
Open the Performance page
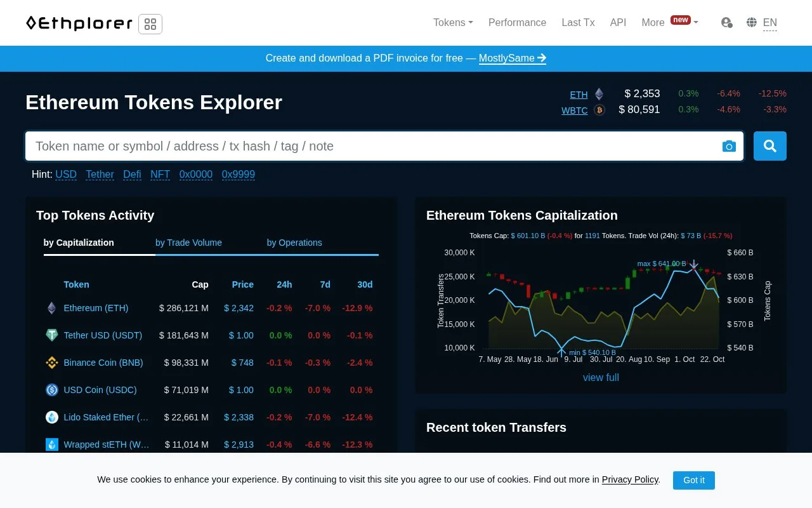click(517, 23)
